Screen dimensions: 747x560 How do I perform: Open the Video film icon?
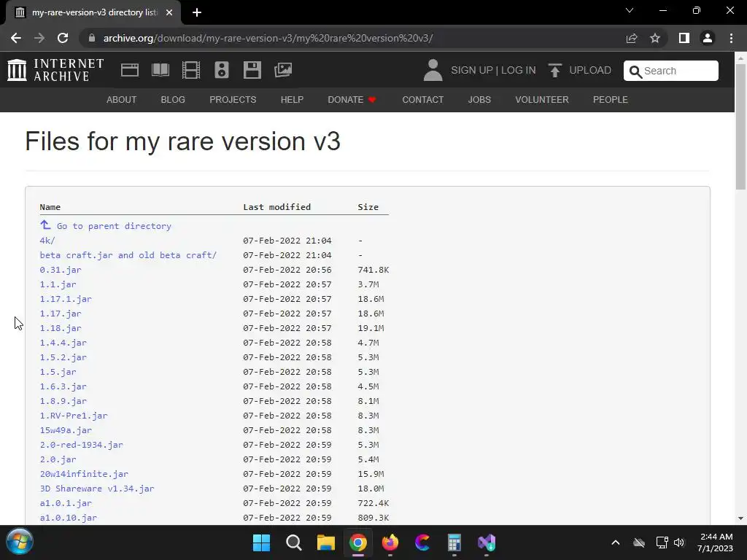(191, 70)
